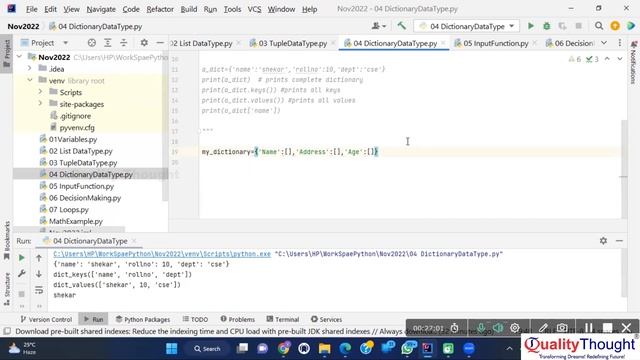Open Python Packages tool window

(x=142, y=319)
